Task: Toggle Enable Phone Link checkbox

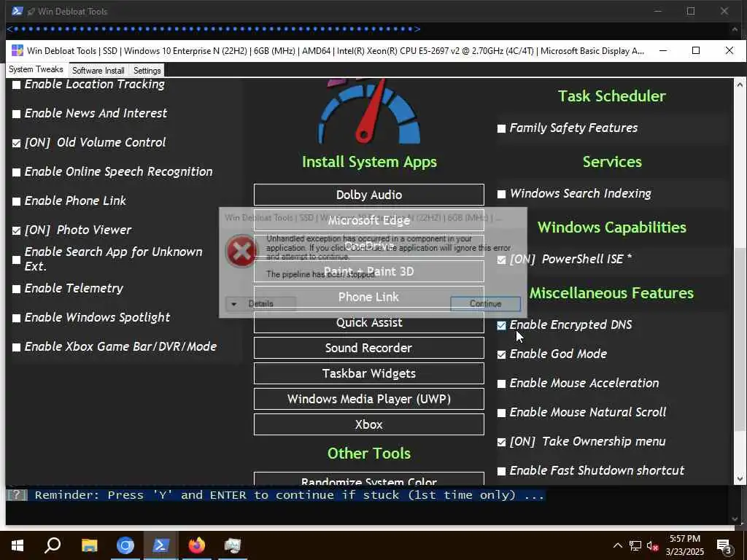Action: pos(16,201)
